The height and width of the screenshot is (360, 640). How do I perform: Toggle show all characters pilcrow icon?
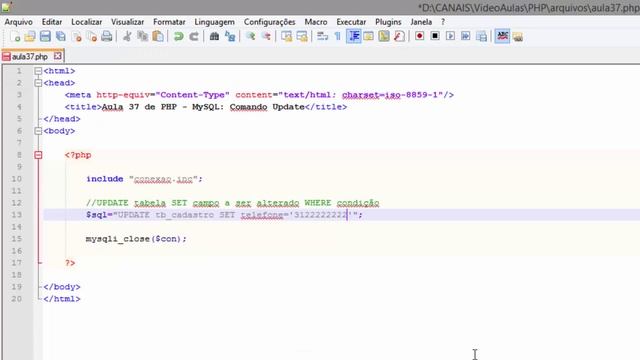point(338,37)
